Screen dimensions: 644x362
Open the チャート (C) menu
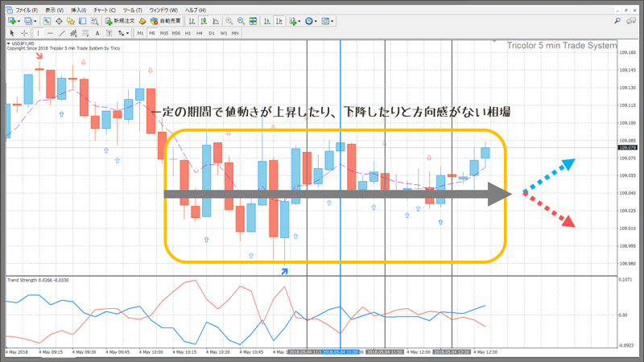pos(105,10)
